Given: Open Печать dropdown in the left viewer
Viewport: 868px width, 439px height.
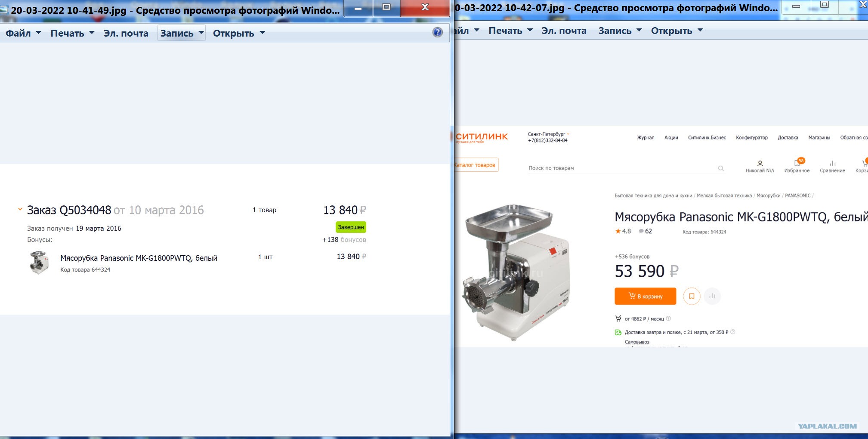Looking at the screenshot, I should [x=72, y=33].
